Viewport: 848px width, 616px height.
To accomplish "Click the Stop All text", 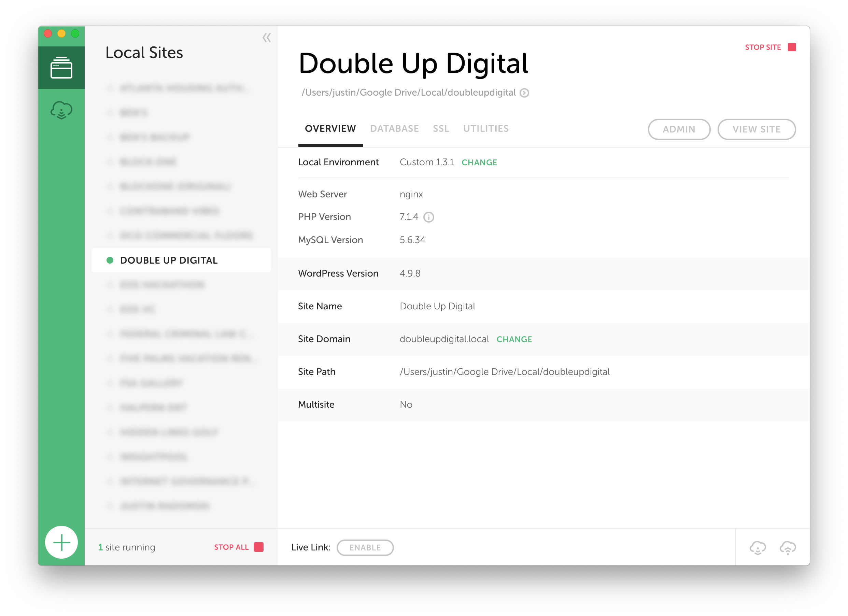I will pyautogui.click(x=231, y=547).
